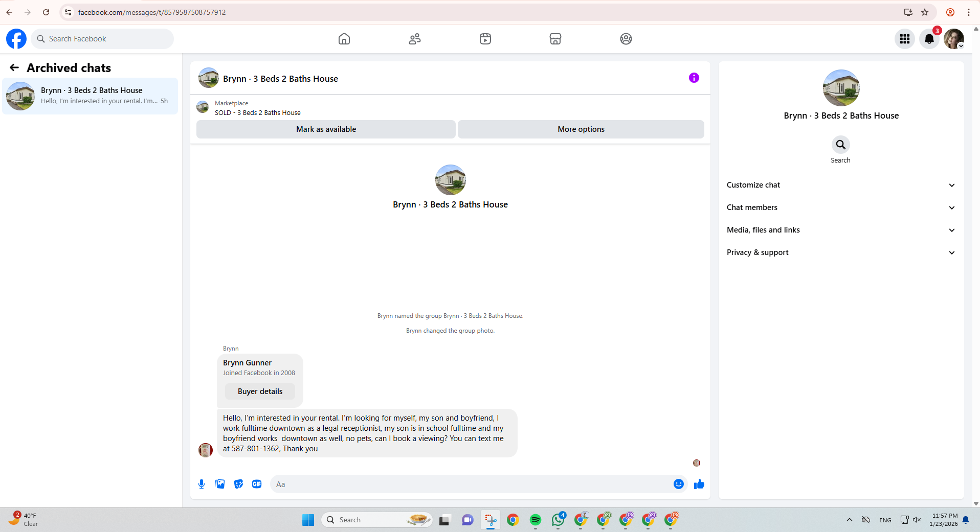Click the Search Facebook field
Viewport: 980px width, 532px height.
[102, 39]
